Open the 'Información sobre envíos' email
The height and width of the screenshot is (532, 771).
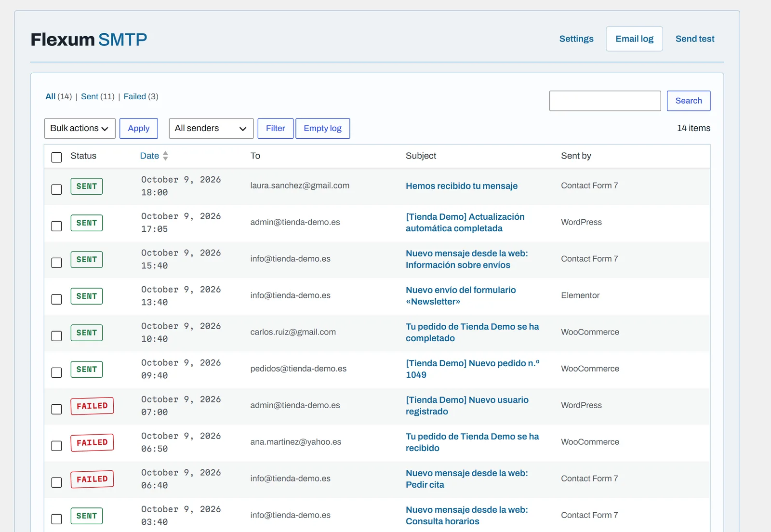pyautogui.click(x=466, y=259)
